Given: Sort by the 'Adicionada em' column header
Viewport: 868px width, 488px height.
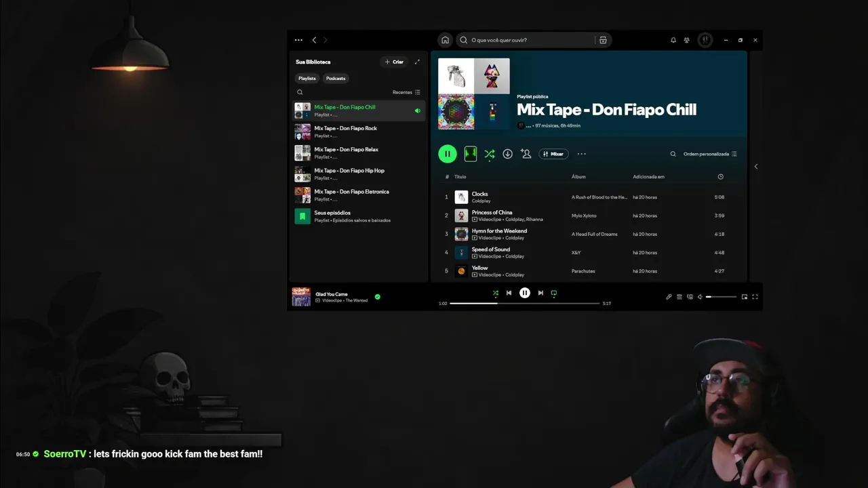Looking at the screenshot, I should pyautogui.click(x=648, y=177).
